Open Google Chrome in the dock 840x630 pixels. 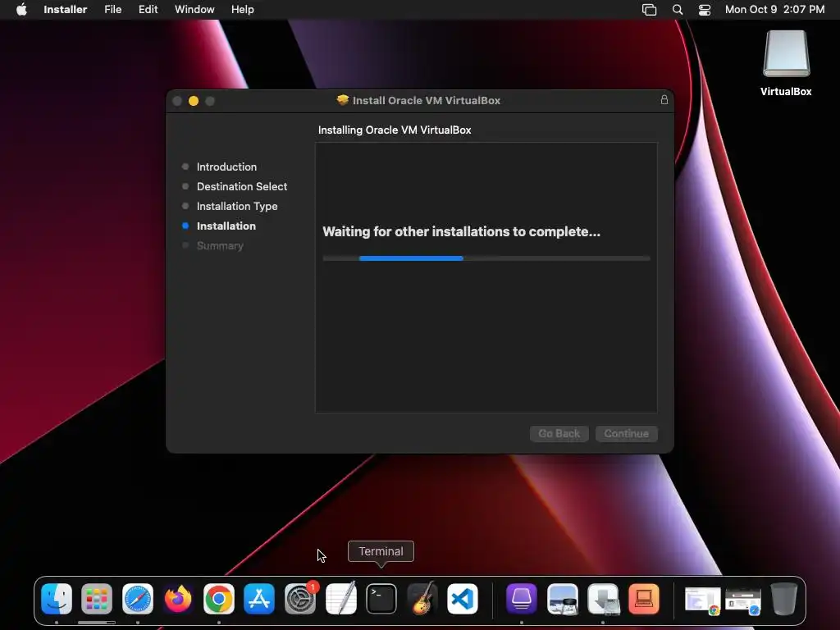[x=218, y=599]
